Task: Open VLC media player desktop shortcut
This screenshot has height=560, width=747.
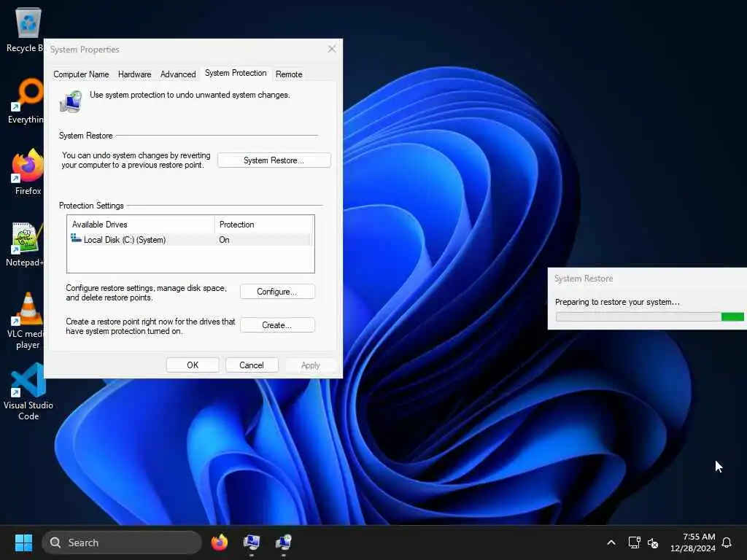Action: point(28,321)
